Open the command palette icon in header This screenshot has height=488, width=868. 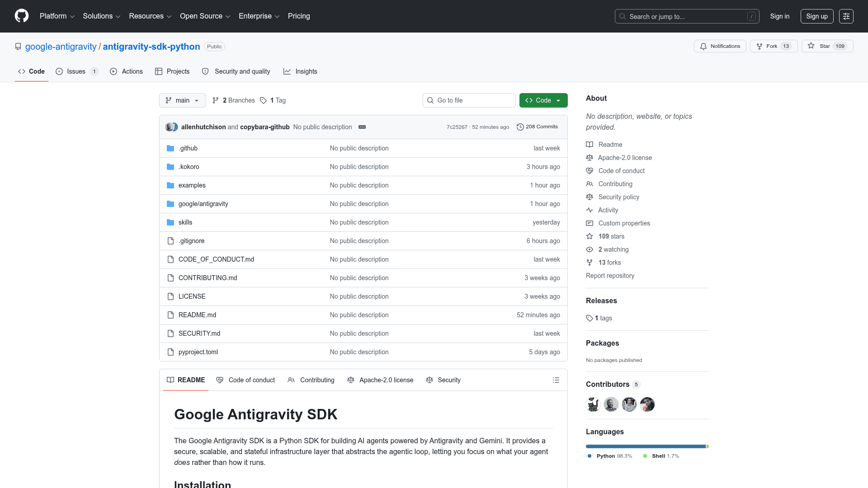coord(846,16)
